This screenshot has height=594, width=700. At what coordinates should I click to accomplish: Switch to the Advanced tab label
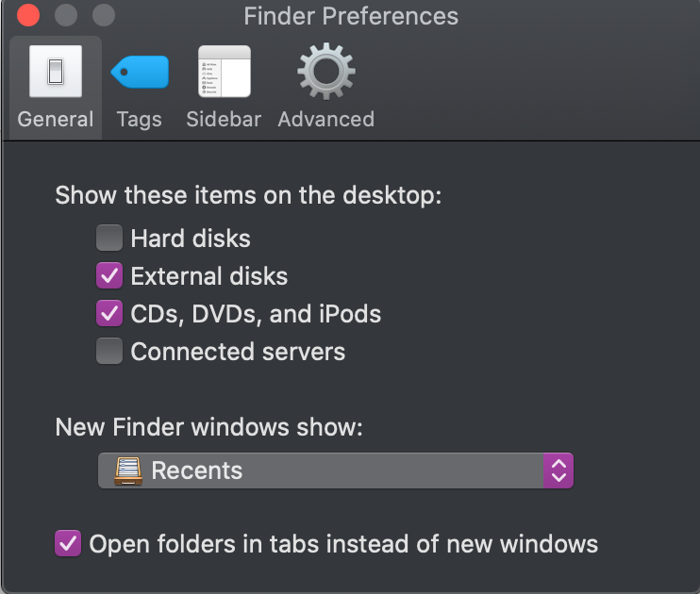pos(326,119)
